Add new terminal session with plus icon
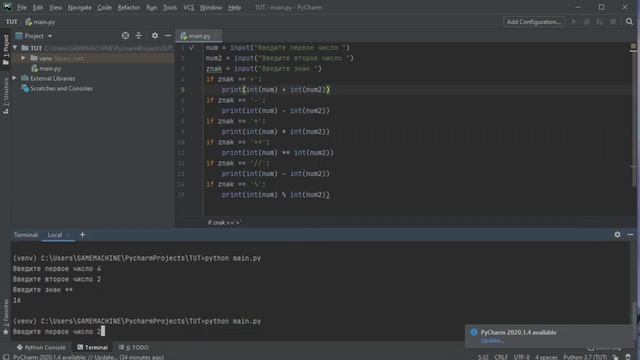The height and width of the screenshot is (360, 640). [x=82, y=235]
